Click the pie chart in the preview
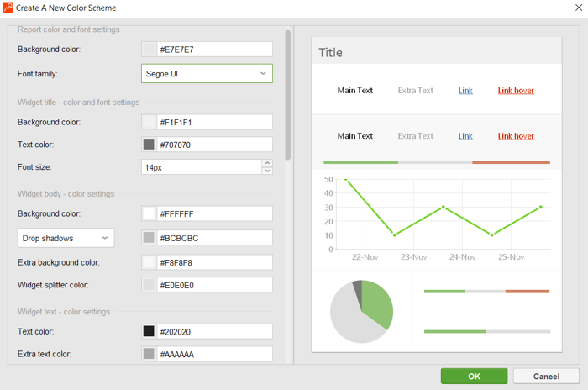Image resolution: width=588 pixels, height=390 pixels. (361, 312)
